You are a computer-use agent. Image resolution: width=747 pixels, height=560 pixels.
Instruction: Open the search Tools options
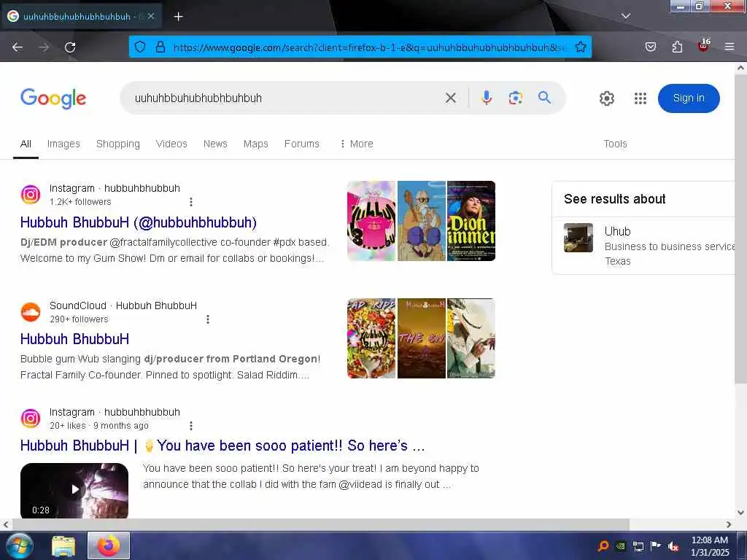point(615,144)
